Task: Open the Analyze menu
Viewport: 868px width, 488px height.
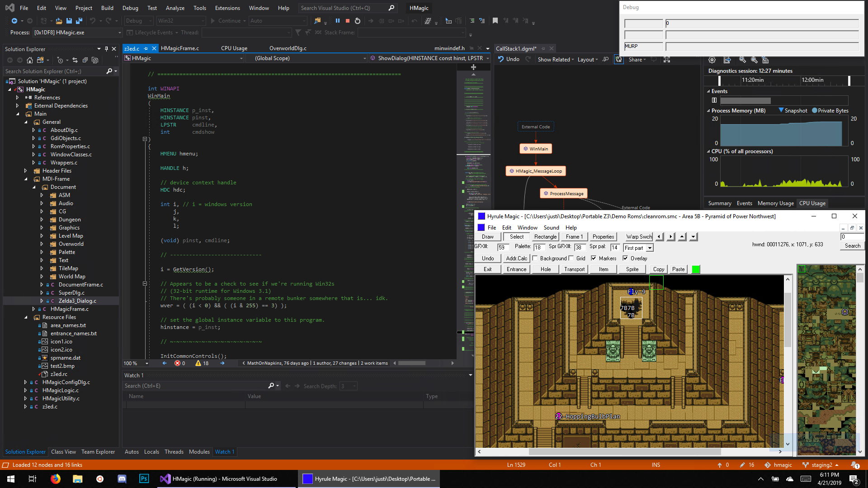Action: click(175, 8)
